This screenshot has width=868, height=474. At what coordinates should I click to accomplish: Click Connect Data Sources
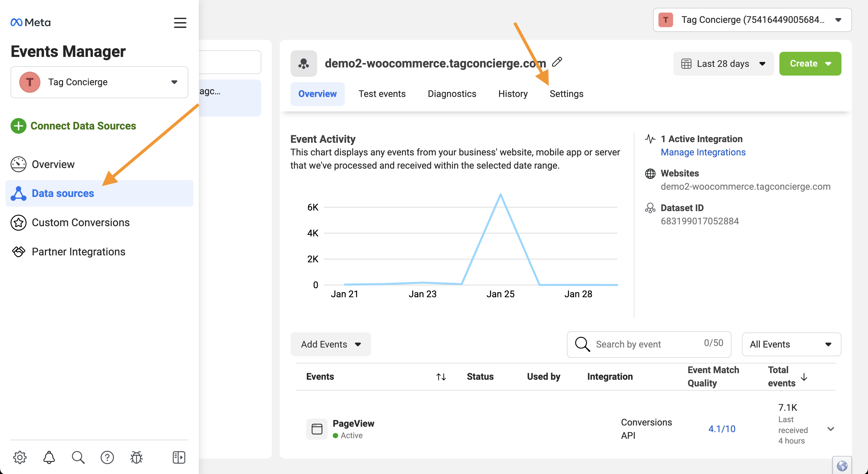83,126
